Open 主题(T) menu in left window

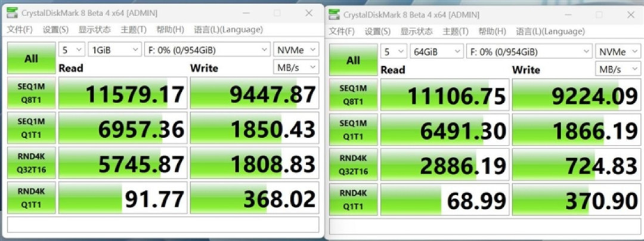[x=133, y=30]
